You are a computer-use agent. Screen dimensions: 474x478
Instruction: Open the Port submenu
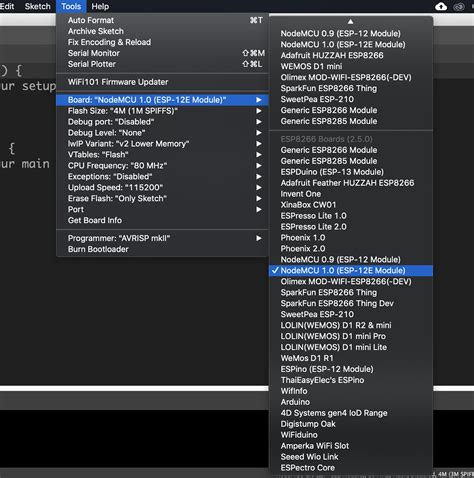pyautogui.click(x=162, y=209)
